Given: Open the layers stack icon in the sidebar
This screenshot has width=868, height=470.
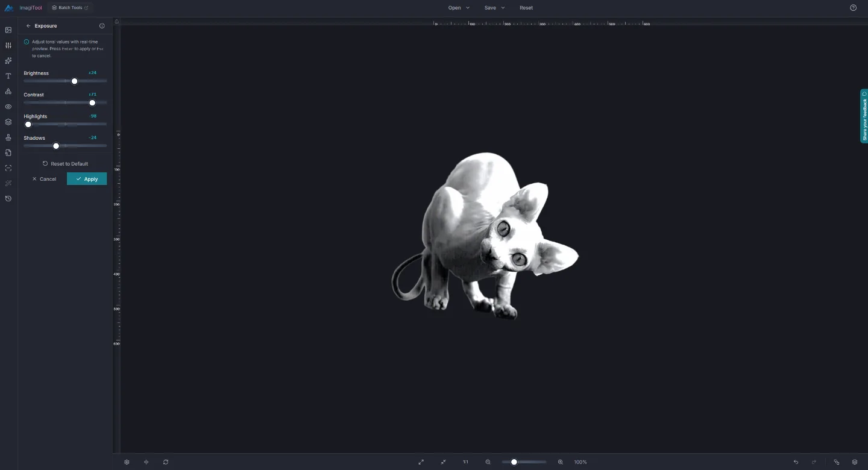Looking at the screenshot, I should tap(8, 122).
